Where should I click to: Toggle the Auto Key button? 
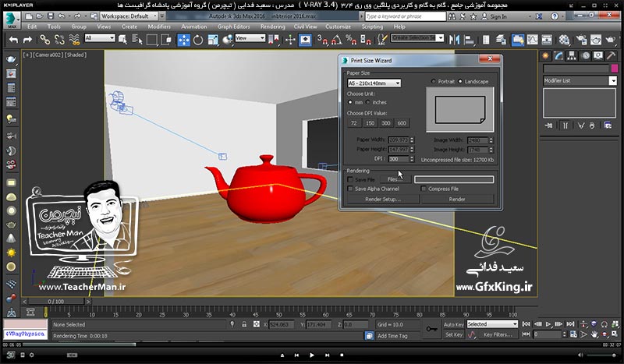[x=454, y=324]
